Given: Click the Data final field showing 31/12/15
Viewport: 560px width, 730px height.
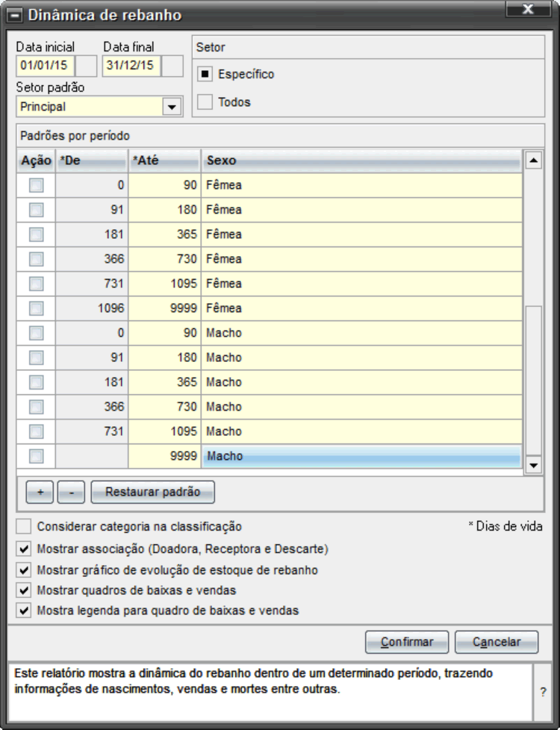Looking at the screenshot, I should pos(132,66).
